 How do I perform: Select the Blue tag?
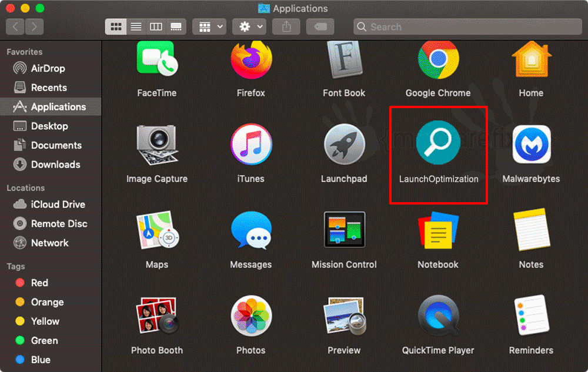[51, 360]
